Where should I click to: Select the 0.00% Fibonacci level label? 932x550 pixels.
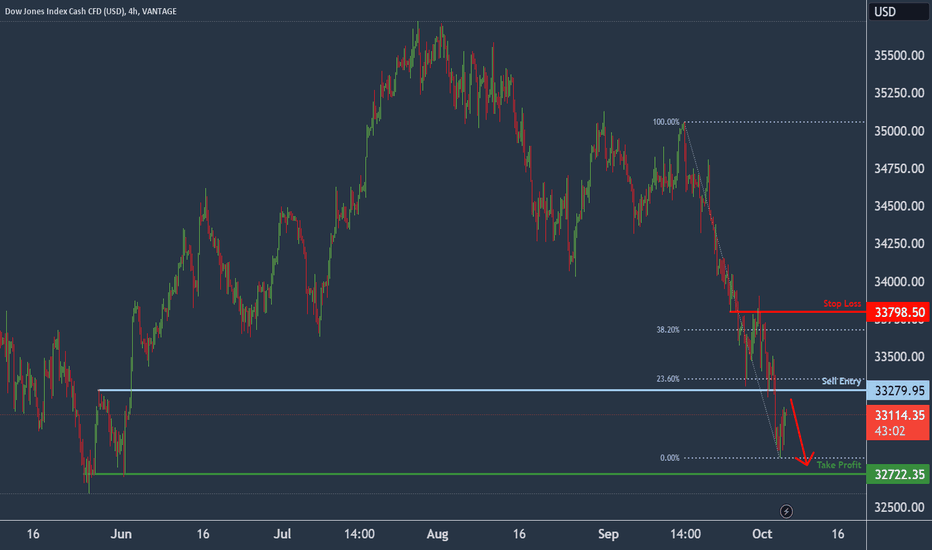669,458
